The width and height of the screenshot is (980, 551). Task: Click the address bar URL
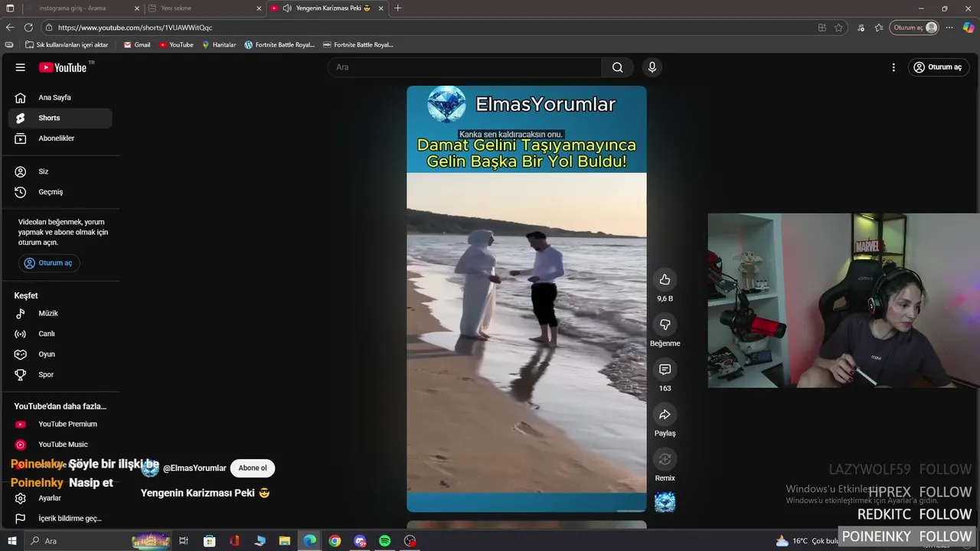(135, 28)
